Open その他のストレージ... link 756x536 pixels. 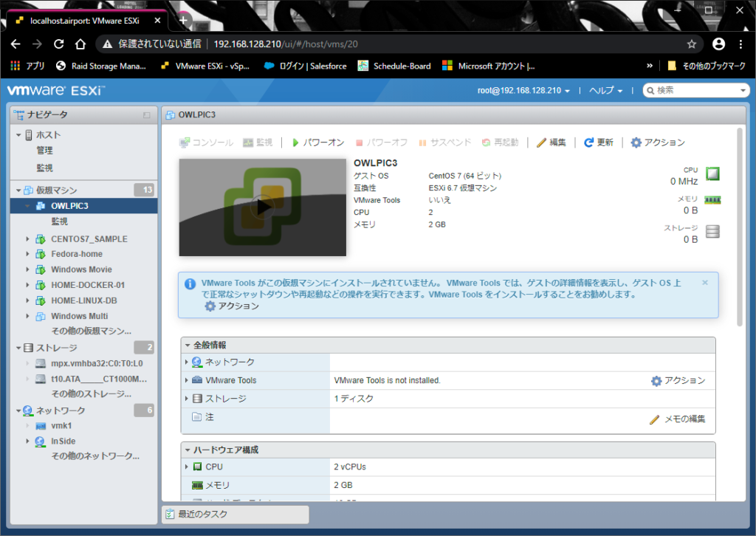(x=91, y=394)
